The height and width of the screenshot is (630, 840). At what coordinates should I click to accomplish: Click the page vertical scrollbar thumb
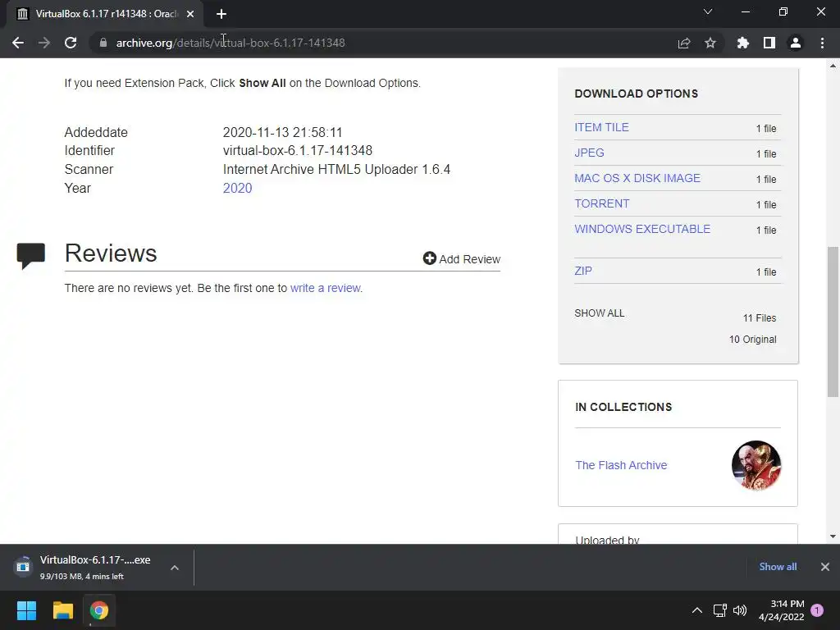(833, 322)
